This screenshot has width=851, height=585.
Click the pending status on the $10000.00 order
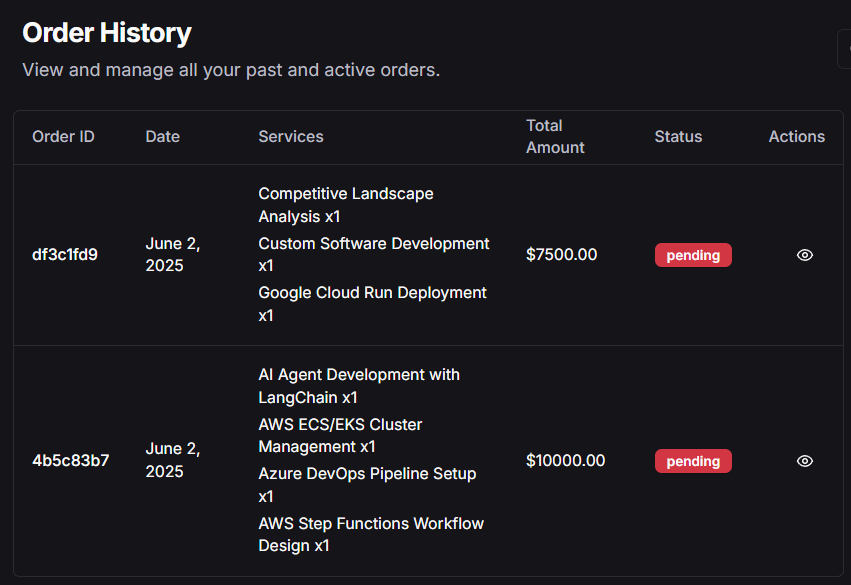pos(693,461)
